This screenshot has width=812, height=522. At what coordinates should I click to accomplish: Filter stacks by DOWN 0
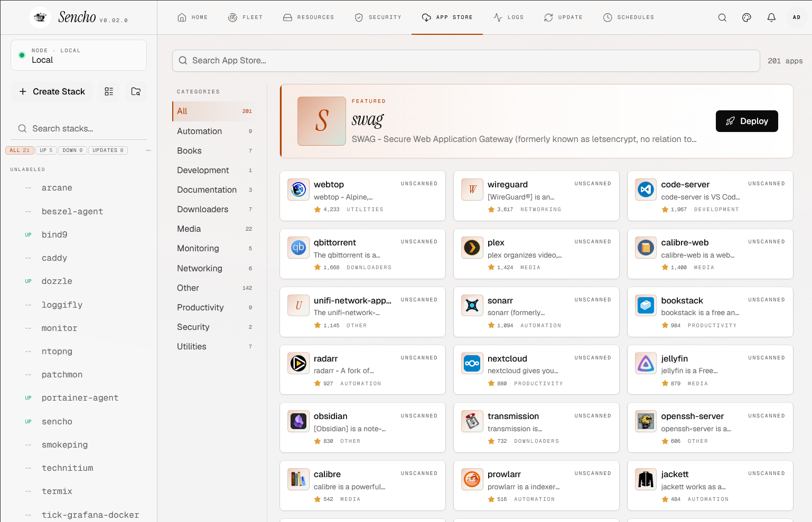(72, 150)
